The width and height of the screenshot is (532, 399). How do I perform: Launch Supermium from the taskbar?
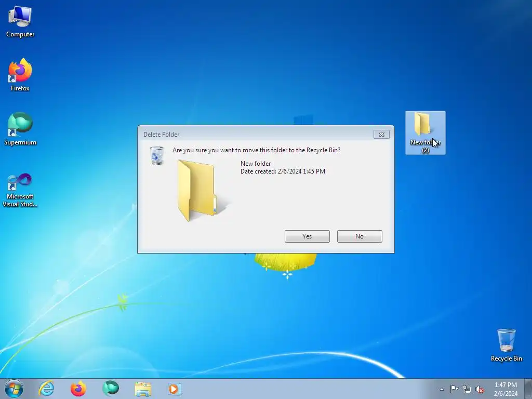tap(111, 389)
